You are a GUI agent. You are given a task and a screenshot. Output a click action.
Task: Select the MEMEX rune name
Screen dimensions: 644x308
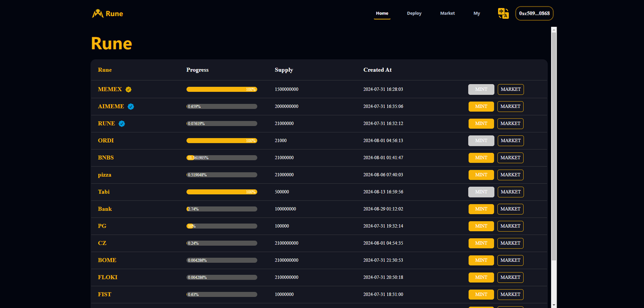point(110,90)
